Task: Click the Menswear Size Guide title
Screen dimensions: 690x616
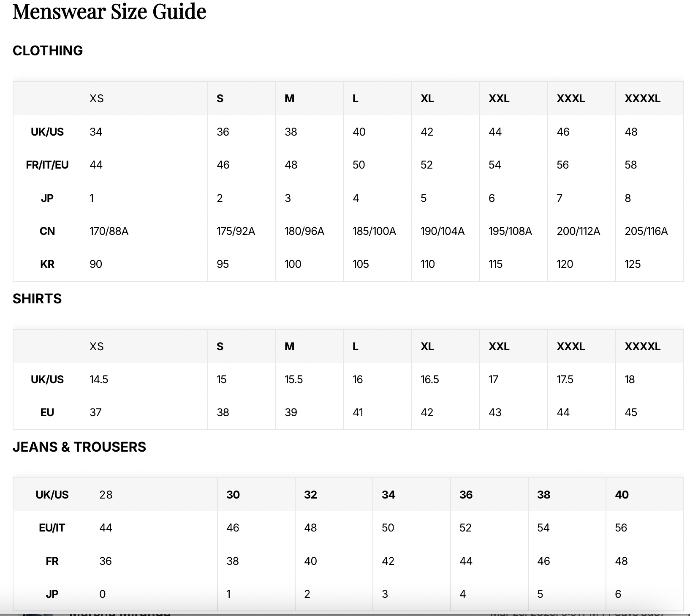Action: coord(109,11)
